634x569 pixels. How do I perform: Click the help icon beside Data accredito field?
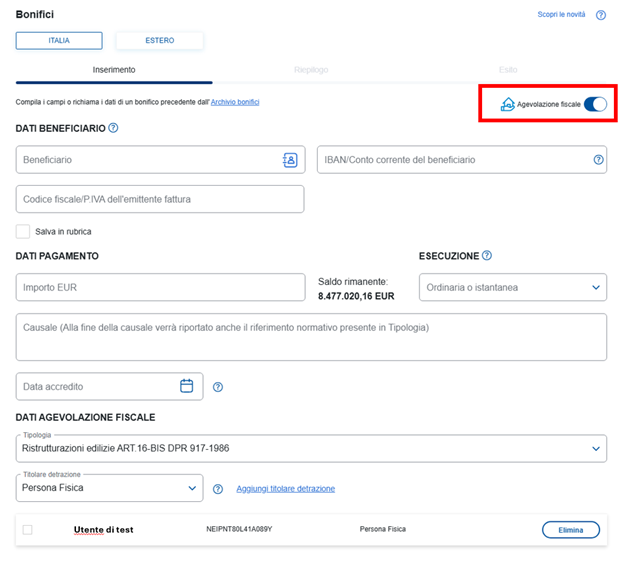(218, 387)
